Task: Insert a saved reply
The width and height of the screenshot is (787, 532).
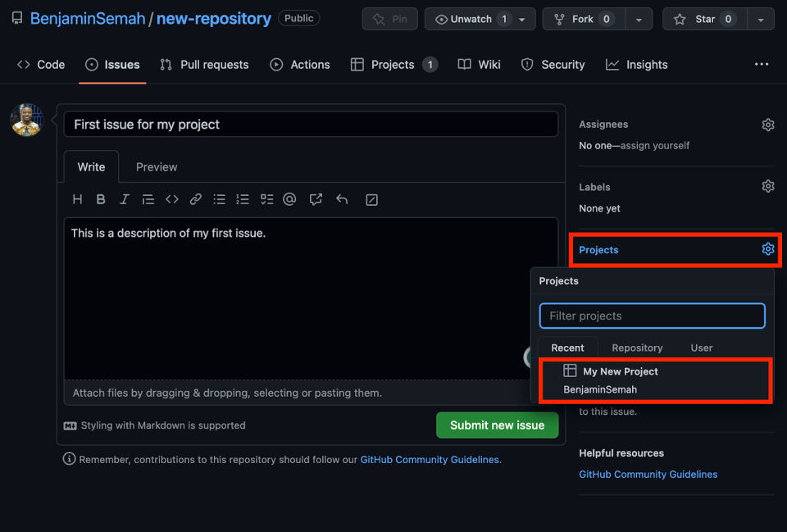Action: click(342, 199)
